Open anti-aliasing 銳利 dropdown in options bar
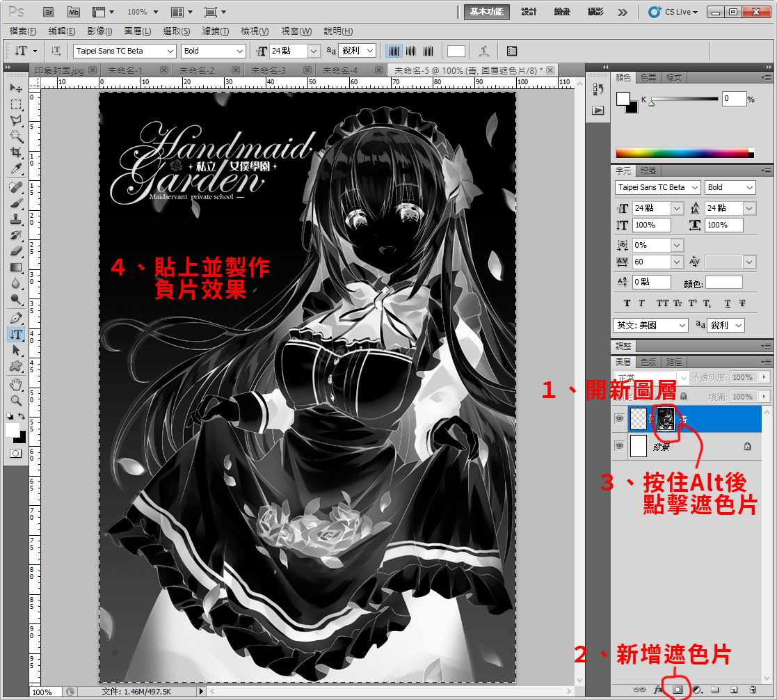 pos(369,51)
